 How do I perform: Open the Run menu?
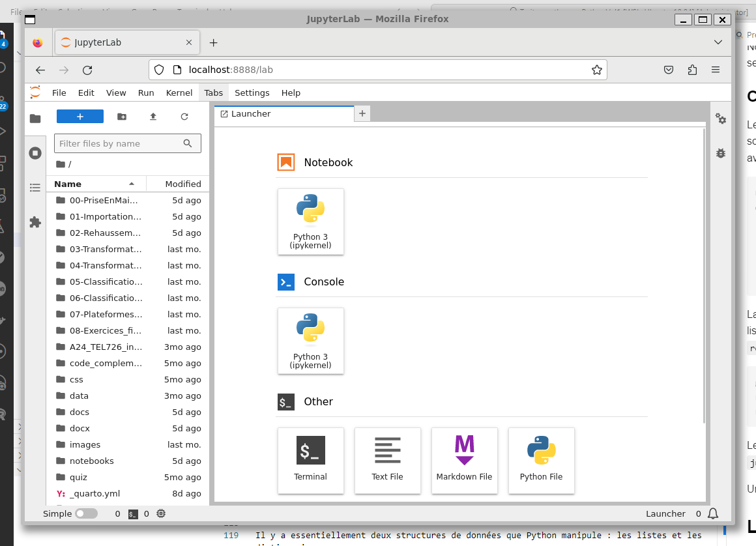point(146,93)
